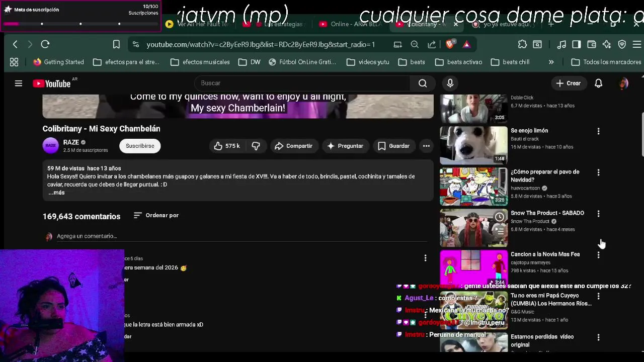This screenshot has width=644, height=362.
Task: Open the music note playlist icon in the toolbar
Action: click(561, 44)
